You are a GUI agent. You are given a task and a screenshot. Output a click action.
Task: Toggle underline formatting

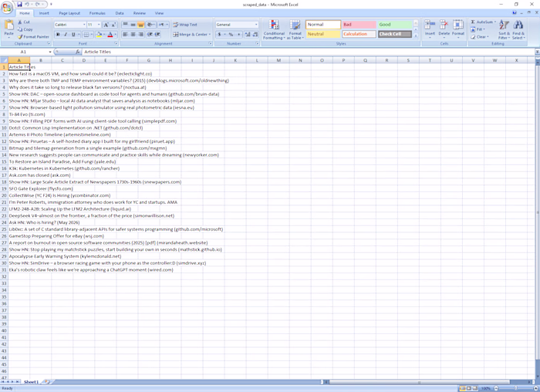[73, 35]
